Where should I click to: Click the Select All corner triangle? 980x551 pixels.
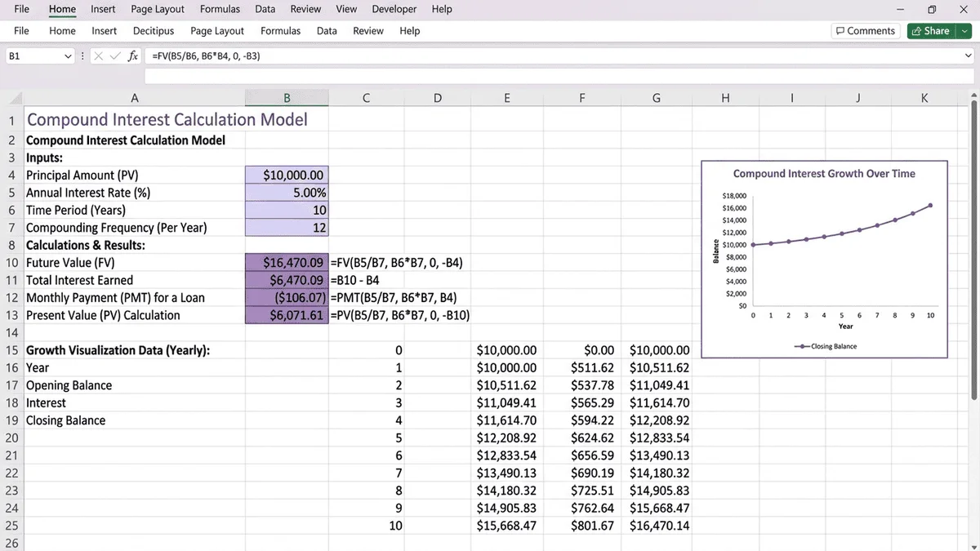click(x=15, y=99)
